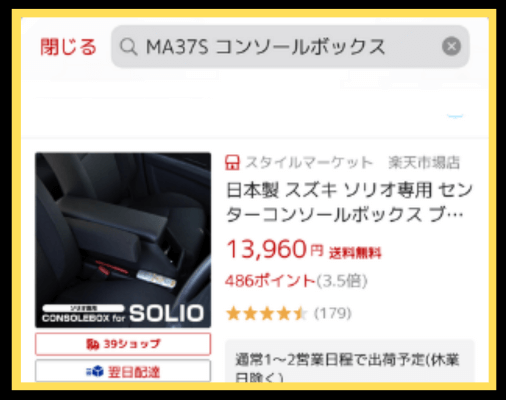Click the blue box icon for 翌日配達
The width and height of the screenshot is (506, 400).
[x=95, y=371]
